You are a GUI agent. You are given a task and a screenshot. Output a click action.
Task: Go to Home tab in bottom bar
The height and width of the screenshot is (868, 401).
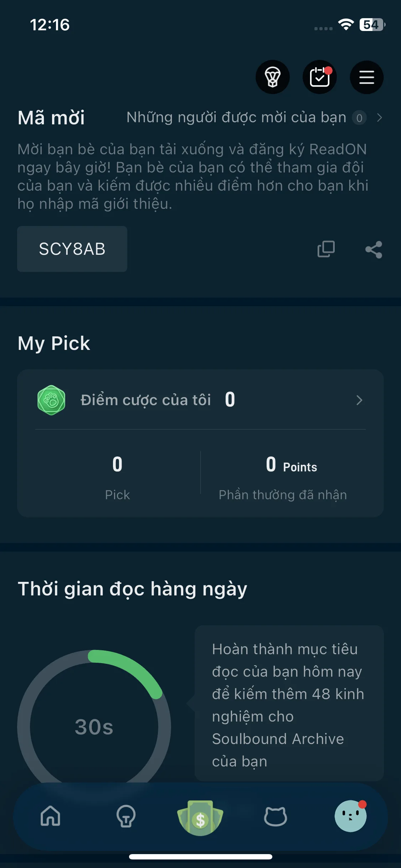pos(50,816)
